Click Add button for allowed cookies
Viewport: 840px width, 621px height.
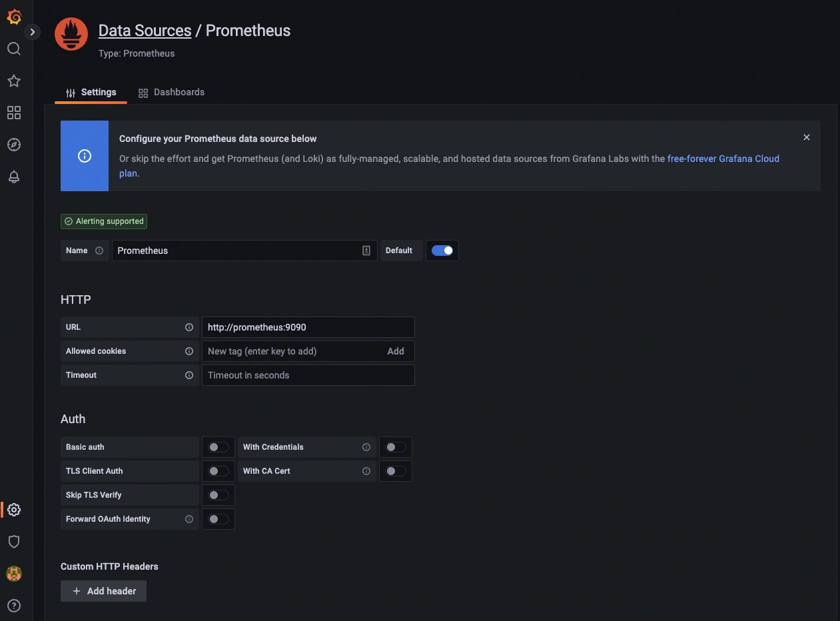[x=396, y=351]
